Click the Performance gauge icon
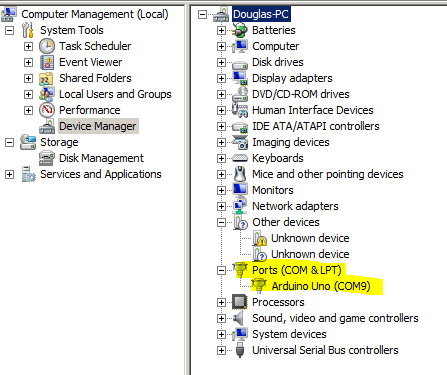Image resolution: width=447 pixels, height=375 pixels. (x=47, y=110)
